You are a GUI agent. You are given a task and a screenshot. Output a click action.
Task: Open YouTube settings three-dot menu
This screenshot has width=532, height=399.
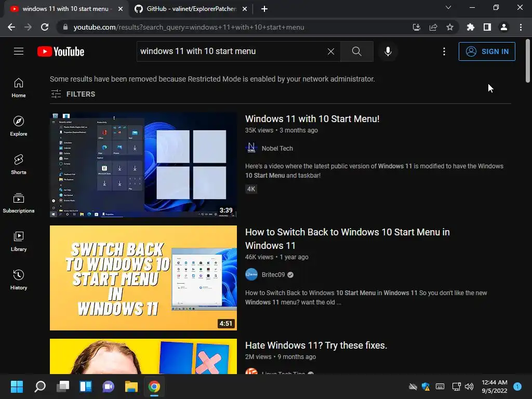[444, 51]
